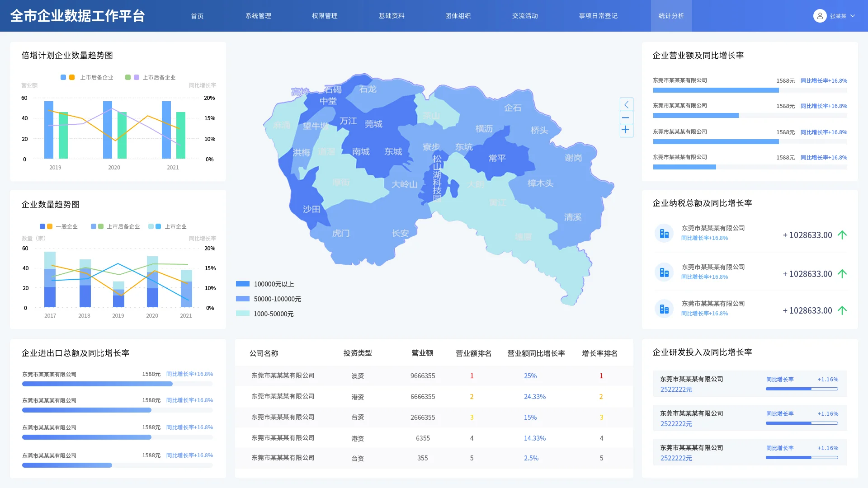Click the user avatar icon
This screenshot has height=488, width=868.
pyautogui.click(x=820, y=16)
